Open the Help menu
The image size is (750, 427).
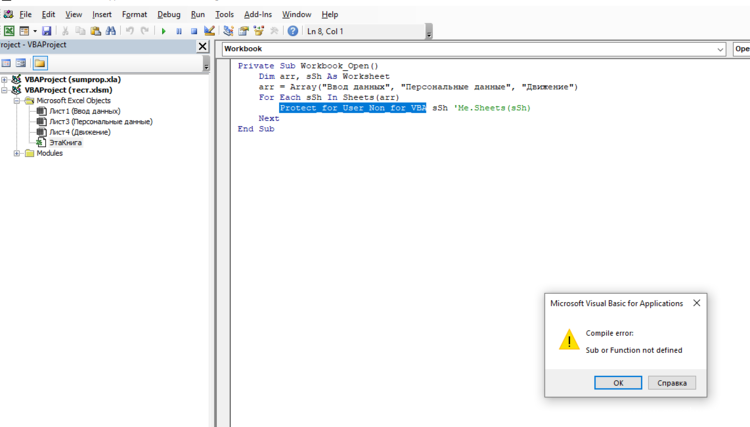[330, 14]
